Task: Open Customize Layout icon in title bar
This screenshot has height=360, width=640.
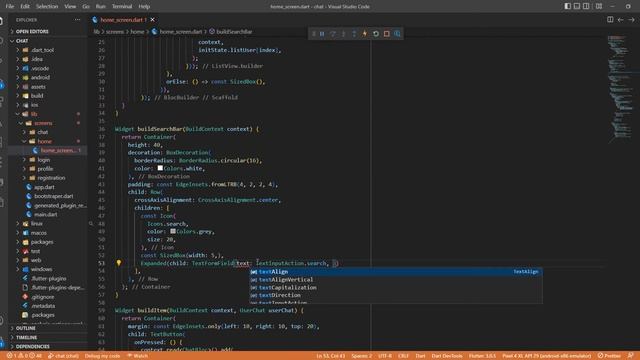Action: pyautogui.click(x=599, y=6)
